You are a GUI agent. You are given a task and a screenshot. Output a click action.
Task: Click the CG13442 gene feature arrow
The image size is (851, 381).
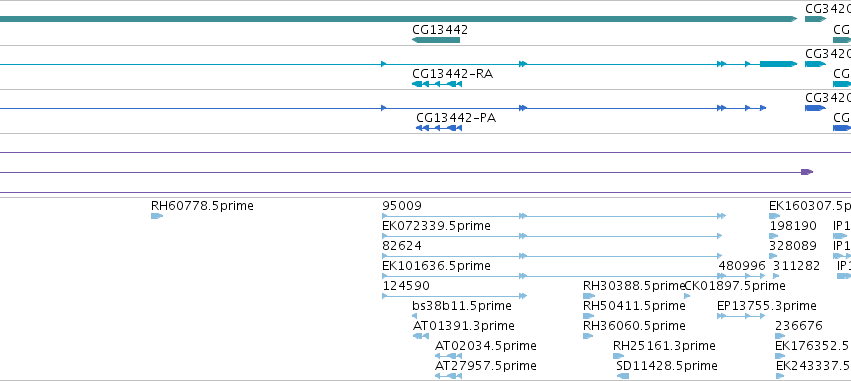tap(436, 40)
